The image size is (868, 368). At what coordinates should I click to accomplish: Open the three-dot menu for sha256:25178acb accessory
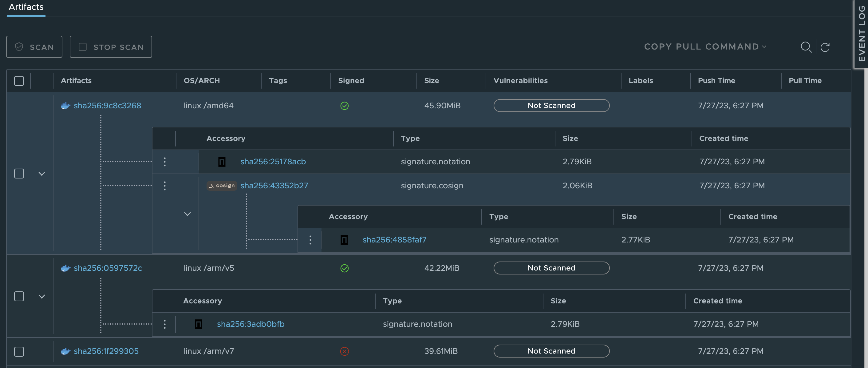coord(164,162)
